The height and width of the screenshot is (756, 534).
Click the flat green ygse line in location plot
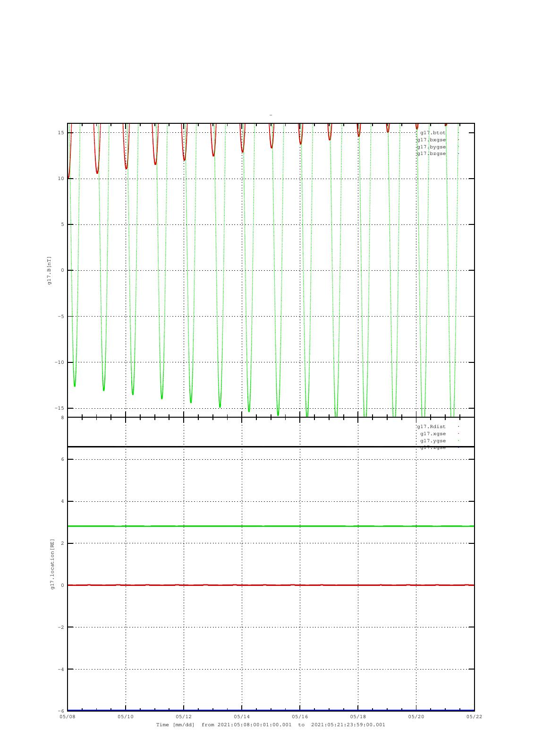tap(271, 526)
